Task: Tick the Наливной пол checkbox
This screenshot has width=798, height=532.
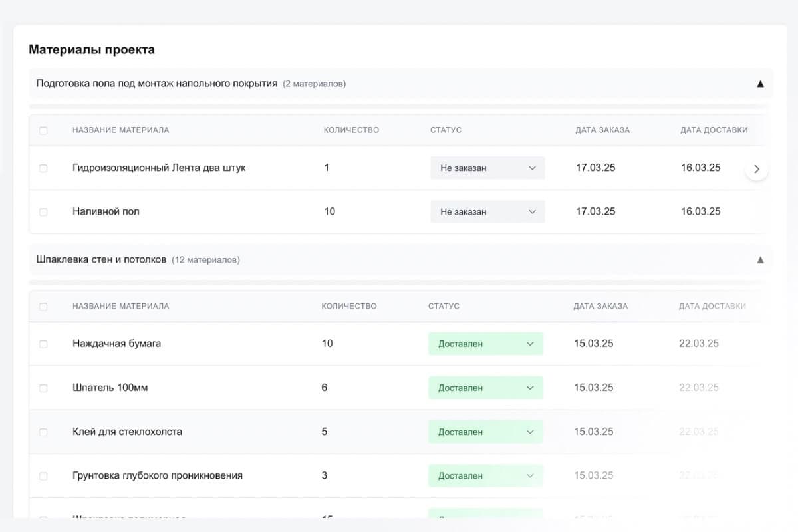Action: click(43, 212)
